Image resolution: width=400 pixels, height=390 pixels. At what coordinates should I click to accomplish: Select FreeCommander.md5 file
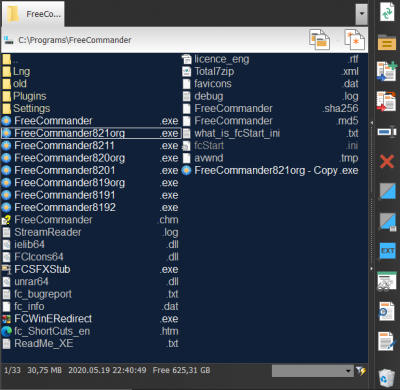(271, 121)
